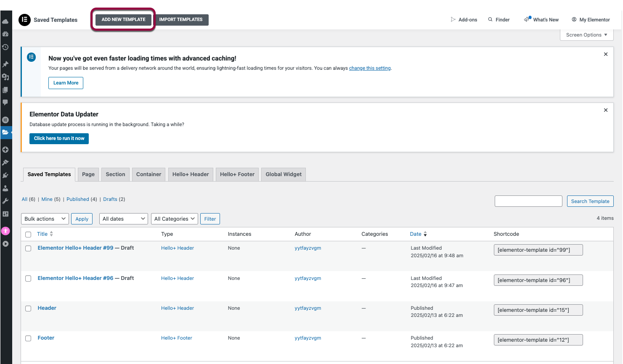Switch to the Global Widget tab
The width and height of the screenshot is (623, 364).
[x=284, y=174]
